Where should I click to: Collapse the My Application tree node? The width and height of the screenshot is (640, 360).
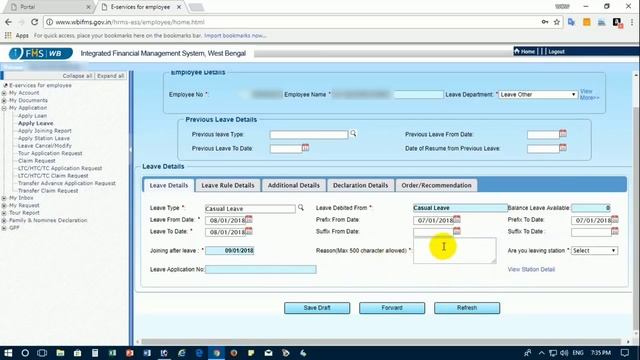[x=4, y=108]
